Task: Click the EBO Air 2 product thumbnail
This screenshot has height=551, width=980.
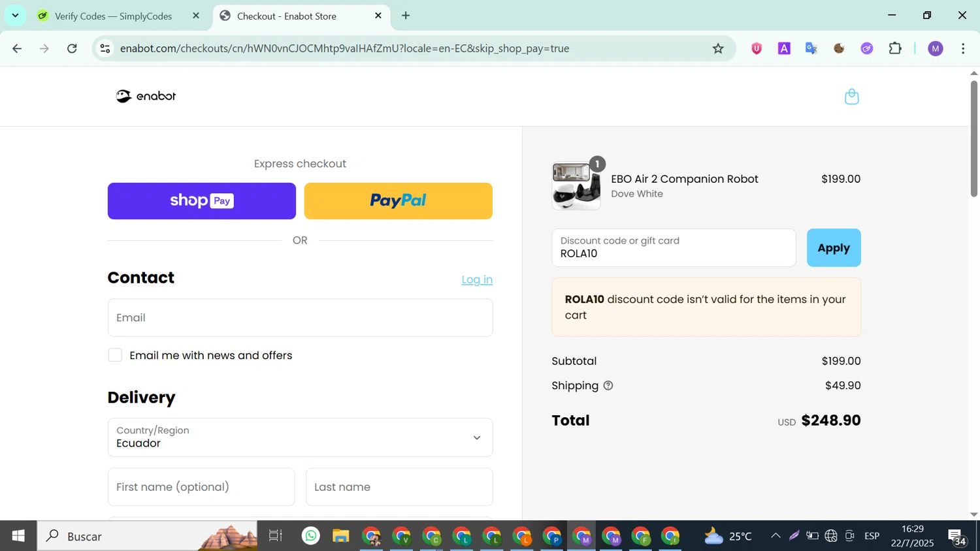Action: tap(576, 186)
